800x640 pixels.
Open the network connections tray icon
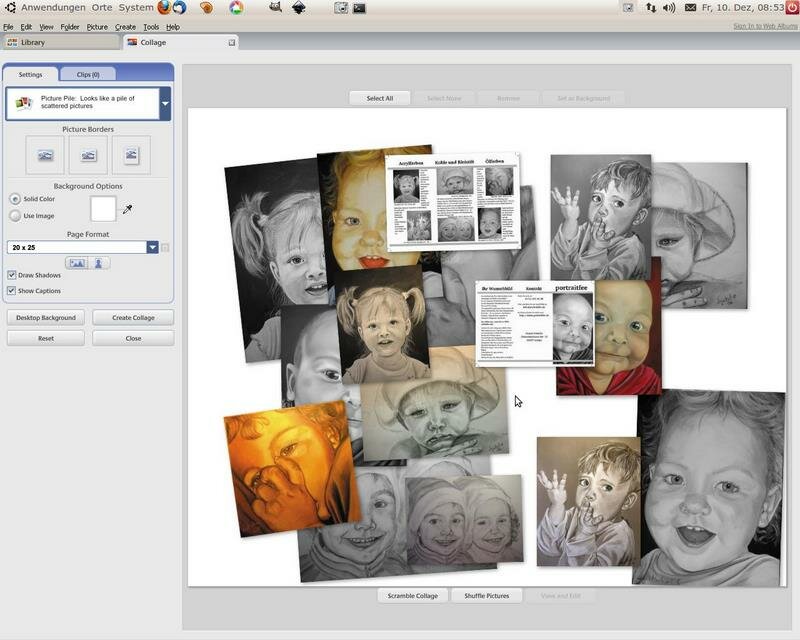pyautogui.click(x=651, y=8)
